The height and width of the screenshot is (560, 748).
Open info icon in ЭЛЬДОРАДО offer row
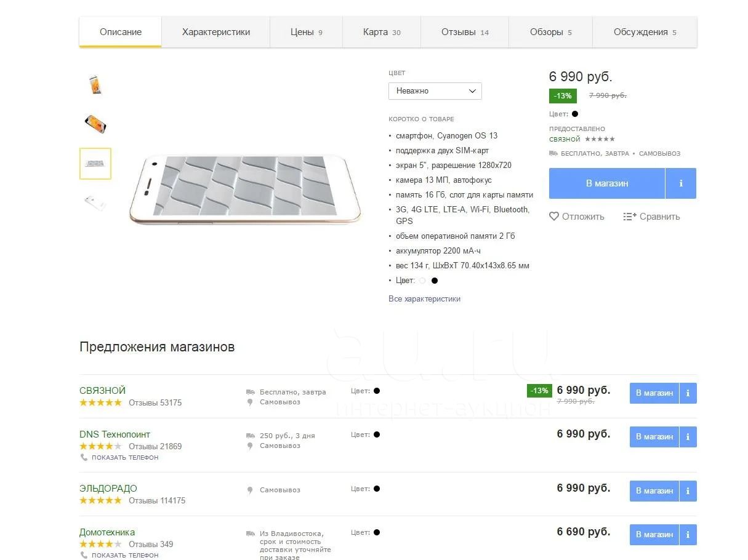pyautogui.click(x=688, y=491)
